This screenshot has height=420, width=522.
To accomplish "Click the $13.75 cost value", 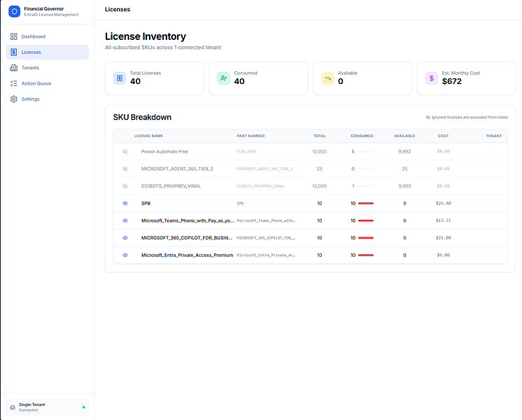I will tap(443, 220).
